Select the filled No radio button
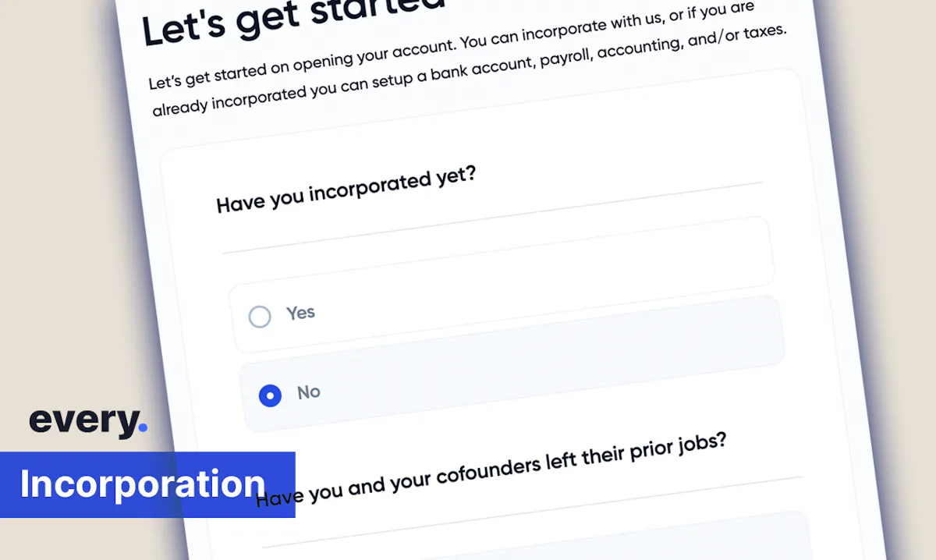This screenshot has height=560, width=936. coord(270,396)
